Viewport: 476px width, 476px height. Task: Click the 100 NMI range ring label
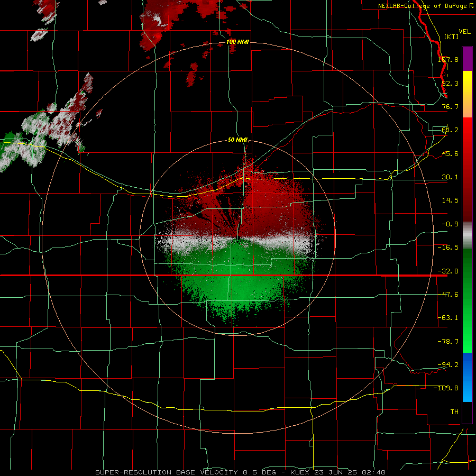pyautogui.click(x=237, y=42)
